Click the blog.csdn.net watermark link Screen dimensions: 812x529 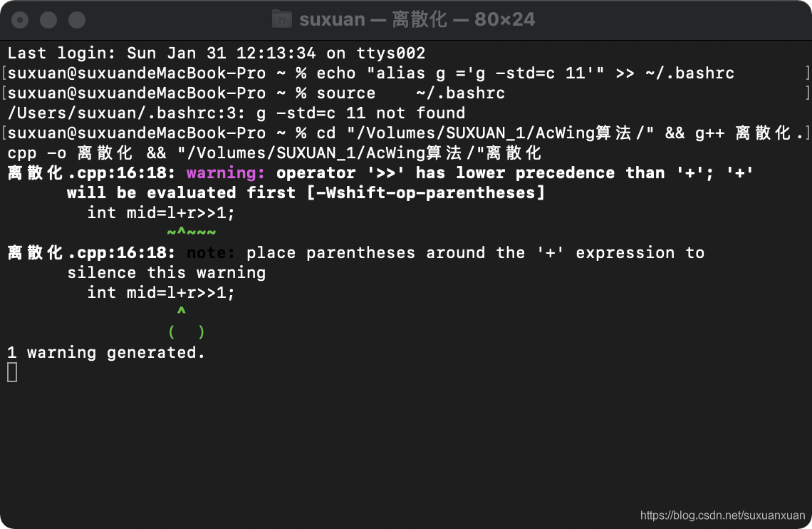click(722, 515)
